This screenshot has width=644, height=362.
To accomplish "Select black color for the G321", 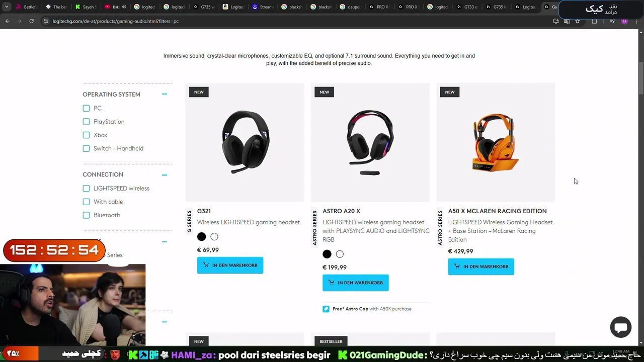I will tap(201, 237).
